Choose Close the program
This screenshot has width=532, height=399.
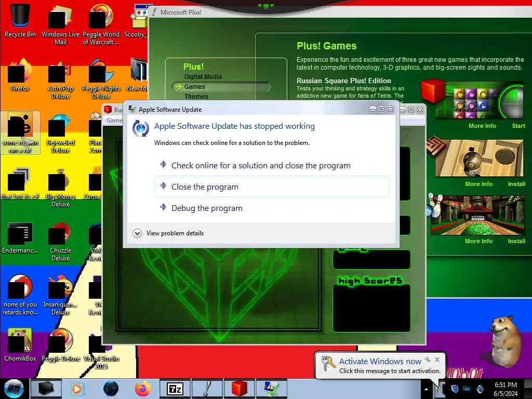pos(272,187)
